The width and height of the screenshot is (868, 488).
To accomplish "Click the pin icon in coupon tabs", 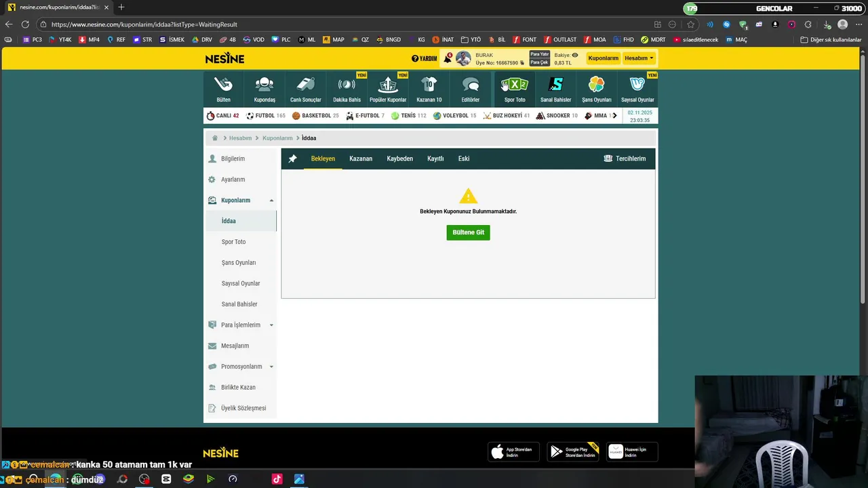I will 292,159.
